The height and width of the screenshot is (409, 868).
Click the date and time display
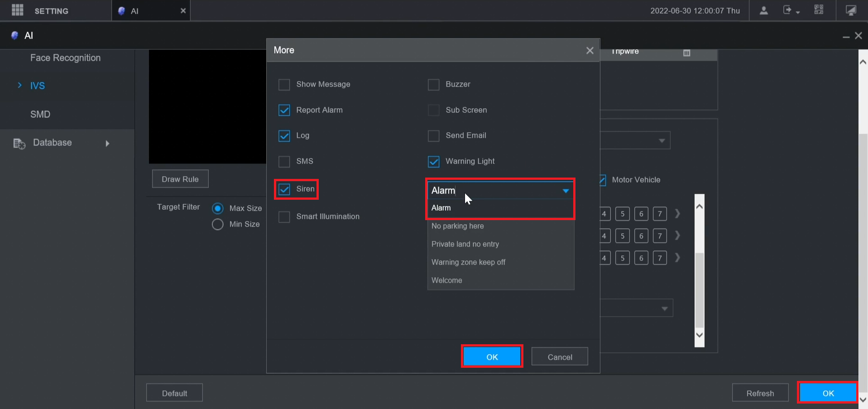[x=695, y=11]
